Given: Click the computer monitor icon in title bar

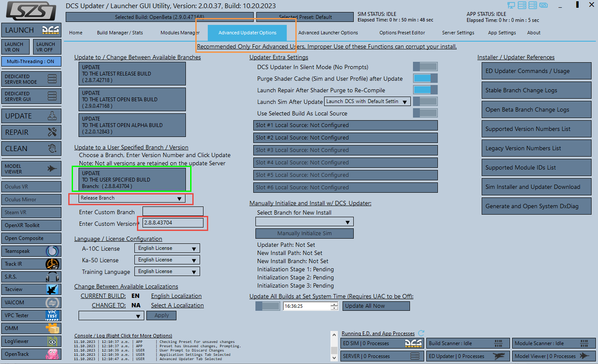Looking at the screenshot, I should point(511,5).
